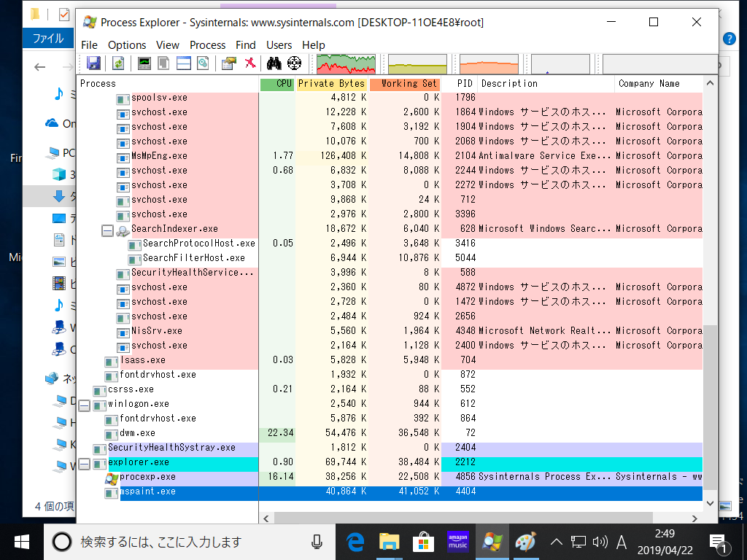Sort by the Process column header
747x560 pixels.
coord(168,83)
